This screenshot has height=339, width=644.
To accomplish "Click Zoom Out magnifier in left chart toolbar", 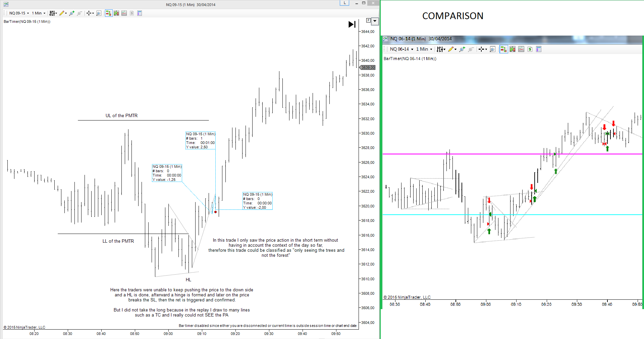I will pyautogui.click(x=79, y=13).
